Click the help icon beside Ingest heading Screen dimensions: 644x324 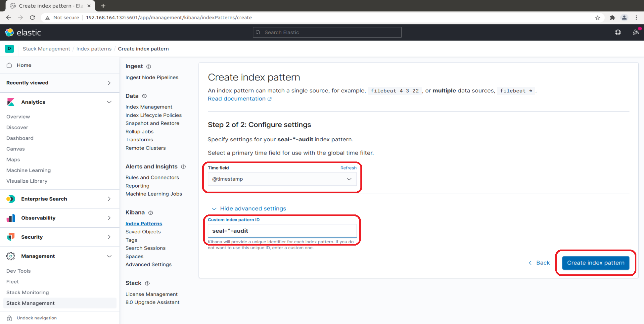tap(148, 66)
